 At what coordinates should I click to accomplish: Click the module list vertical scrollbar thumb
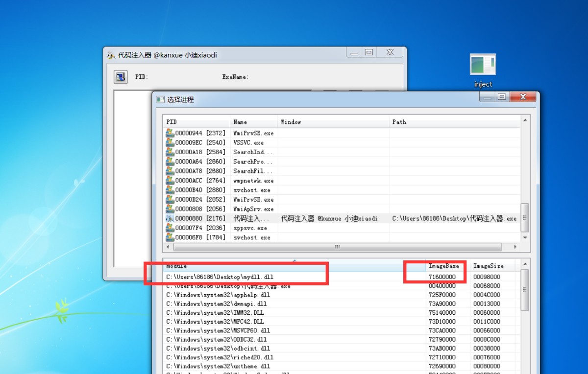coord(525,290)
